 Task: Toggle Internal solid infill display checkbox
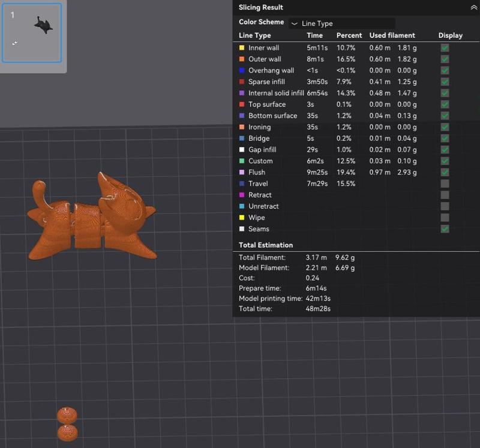pyautogui.click(x=445, y=93)
